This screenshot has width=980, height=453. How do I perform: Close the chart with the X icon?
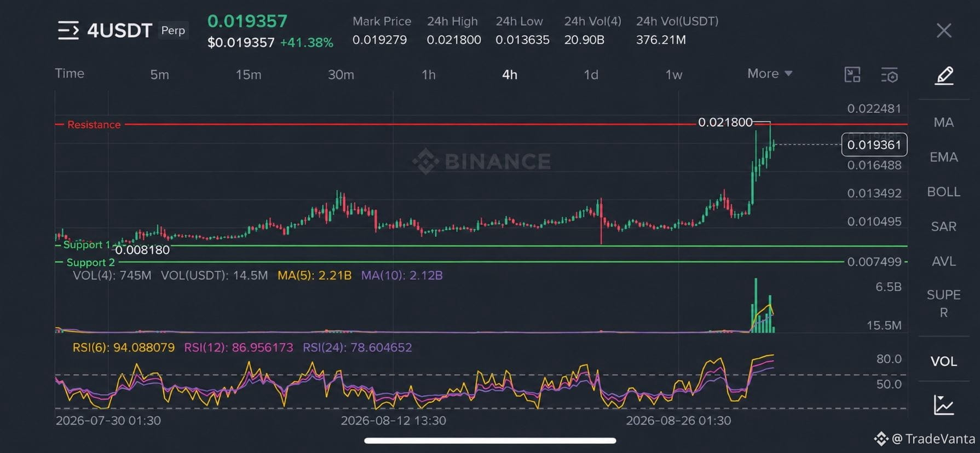944,31
